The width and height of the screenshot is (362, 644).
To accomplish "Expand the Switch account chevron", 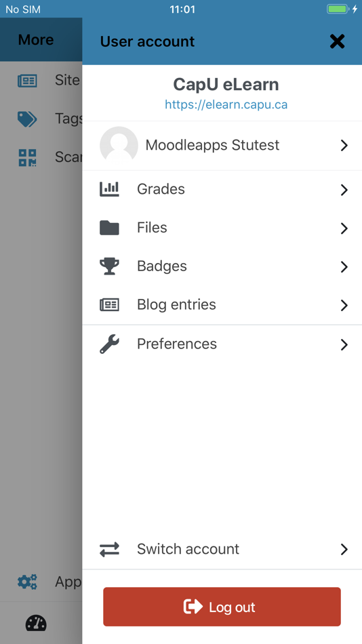I will pos(344,549).
